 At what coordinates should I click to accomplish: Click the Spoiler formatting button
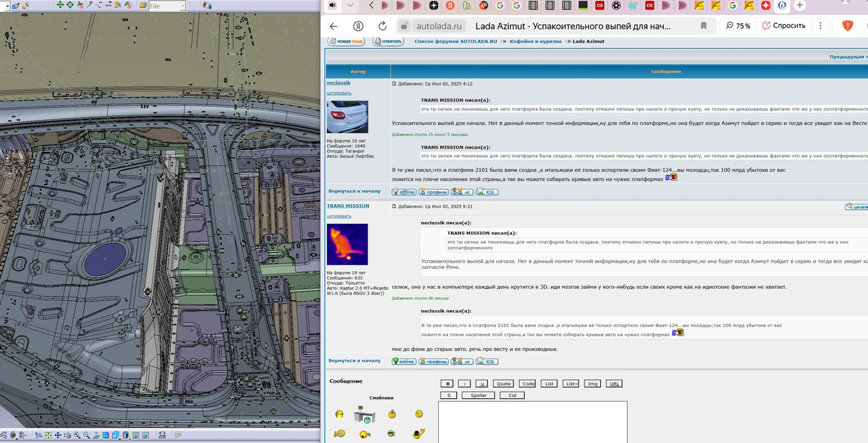coord(479,395)
